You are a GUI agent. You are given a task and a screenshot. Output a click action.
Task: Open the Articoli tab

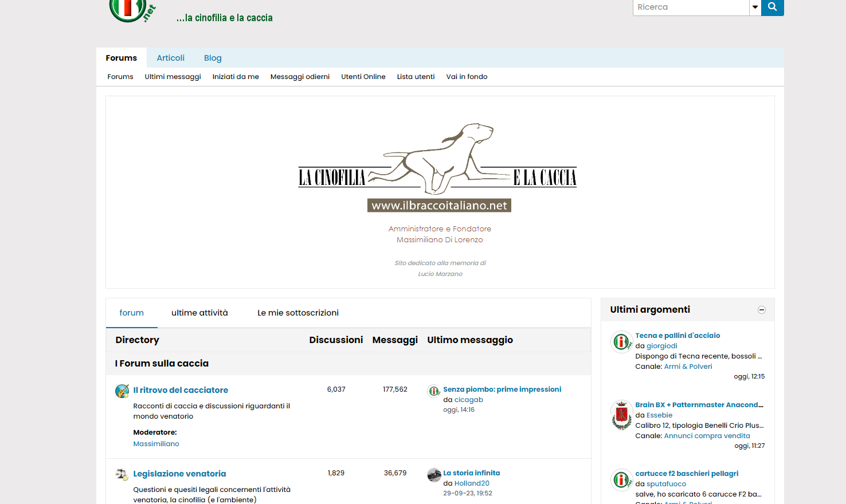[171, 58]
